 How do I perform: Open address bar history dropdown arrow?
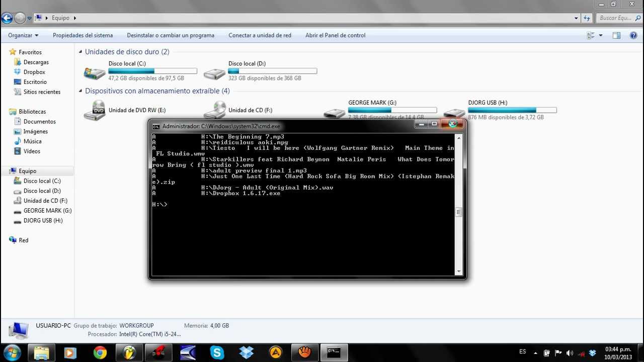(x=576, y=18)
